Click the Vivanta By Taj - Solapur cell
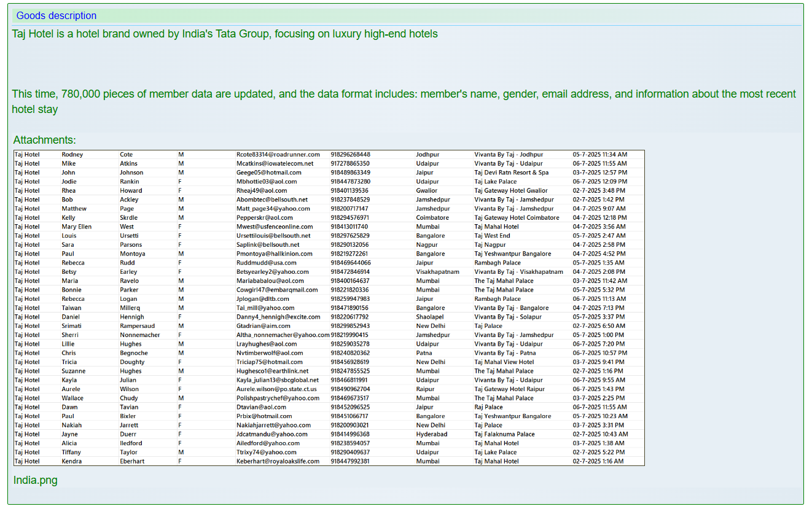The height and width of the screenshot is (509, 812). pos(508,317)
